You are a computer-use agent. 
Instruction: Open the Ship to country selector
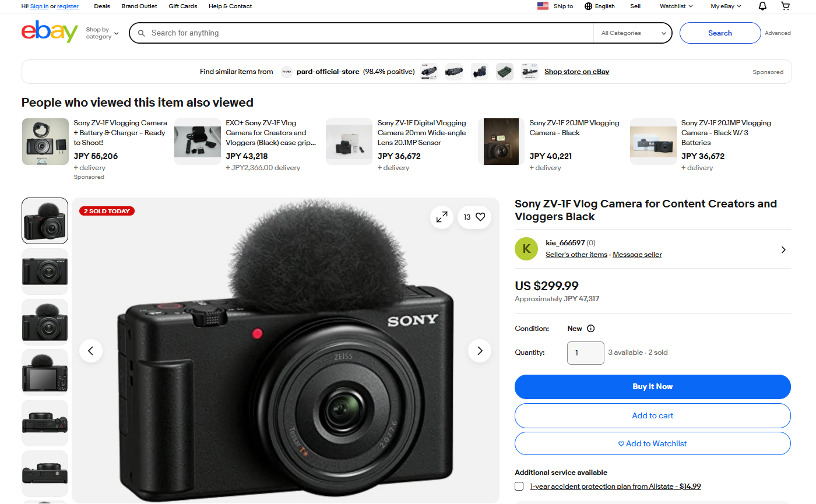(555, 6)
